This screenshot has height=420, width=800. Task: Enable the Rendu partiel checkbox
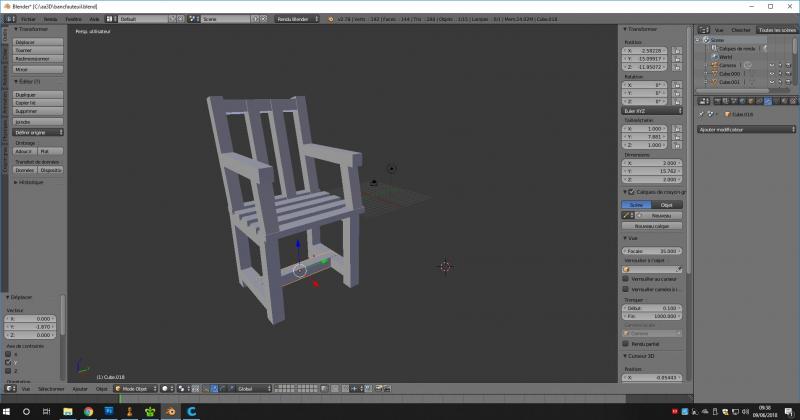(626, 343)
